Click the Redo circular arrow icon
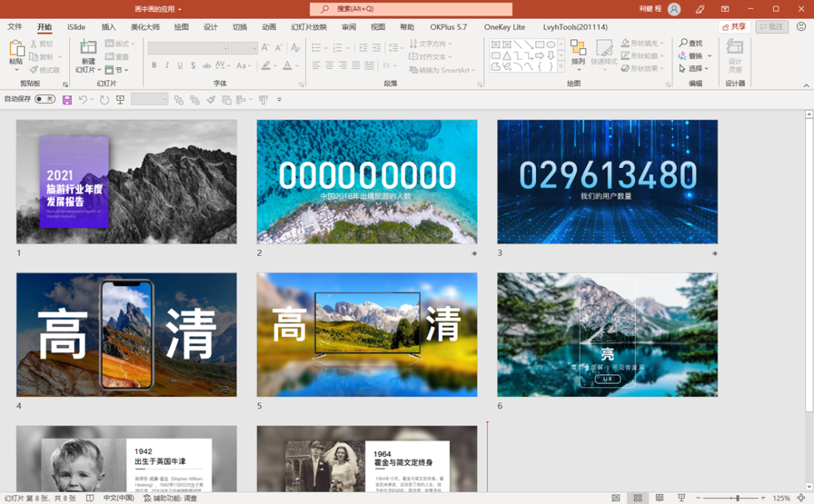Image resolution: width=814 pixels, height=504 pixels. tap(104, 99)
